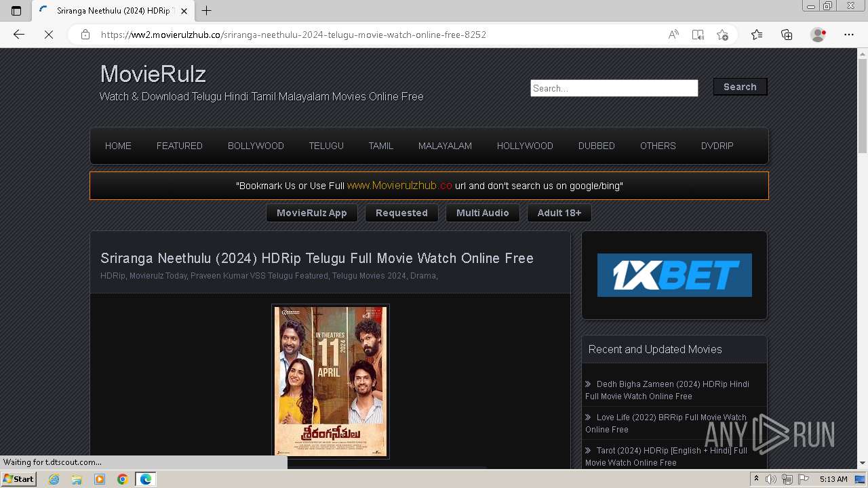The height and width of the screenshot is (488, 868).
Task: Open the Windows Start button
Action: coord(18,479)
